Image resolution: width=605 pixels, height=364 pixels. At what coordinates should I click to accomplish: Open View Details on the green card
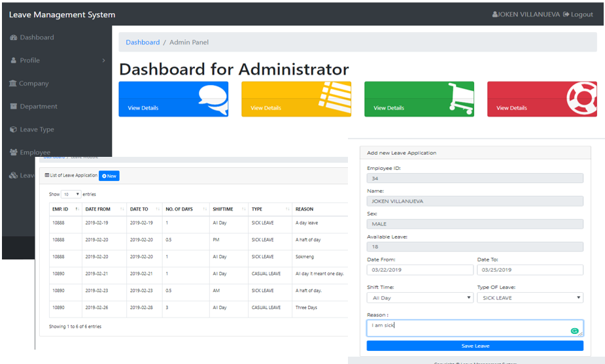[389, 108]
